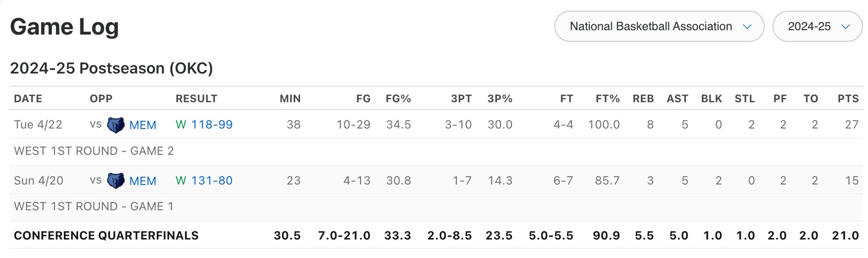Click the DATE column header
This screenshot has width=868, height=258.
click(x=28, y=99)
